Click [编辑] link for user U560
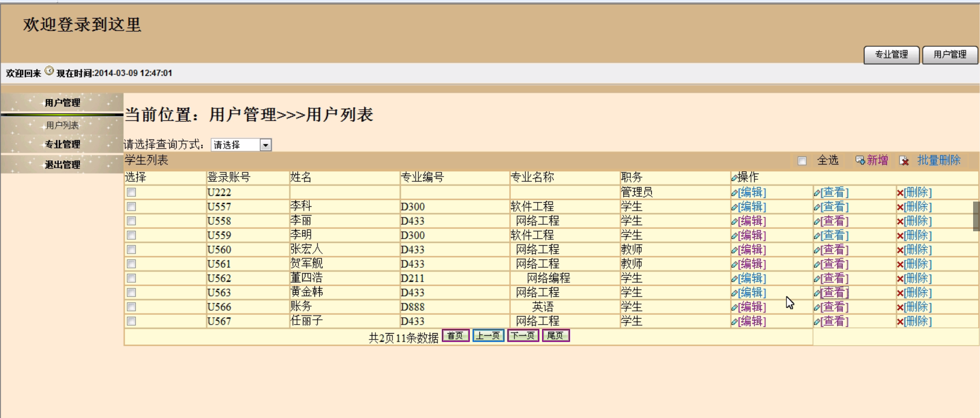The width and height of the screenshot is (980, 418). (752, 250)
